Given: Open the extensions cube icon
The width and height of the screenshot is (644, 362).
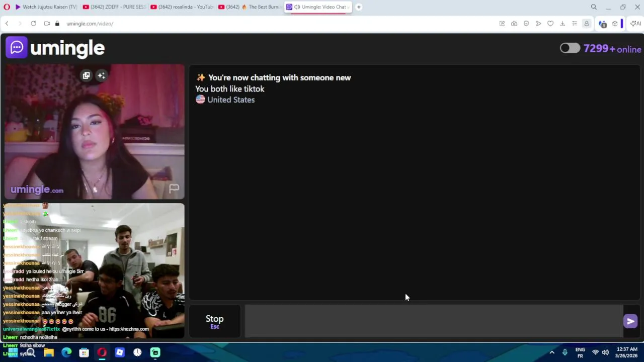Looking at the screenshot, I should coord(615,24).
